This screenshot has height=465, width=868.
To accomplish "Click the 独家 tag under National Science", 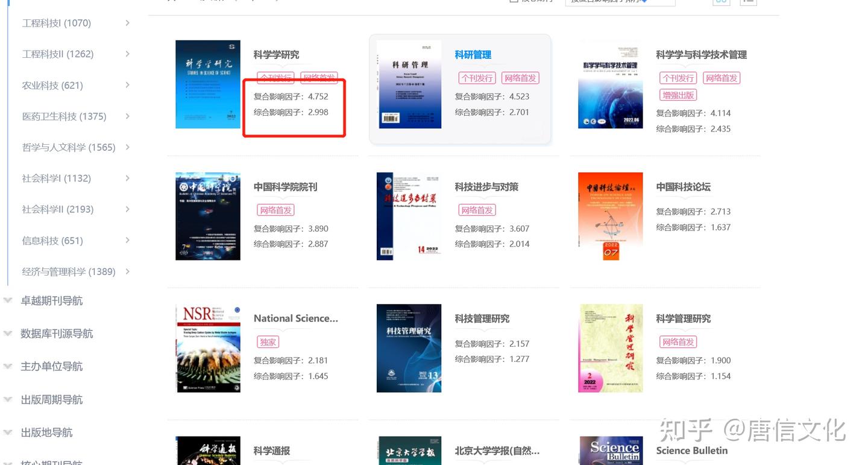I will [x=268, y=342].
